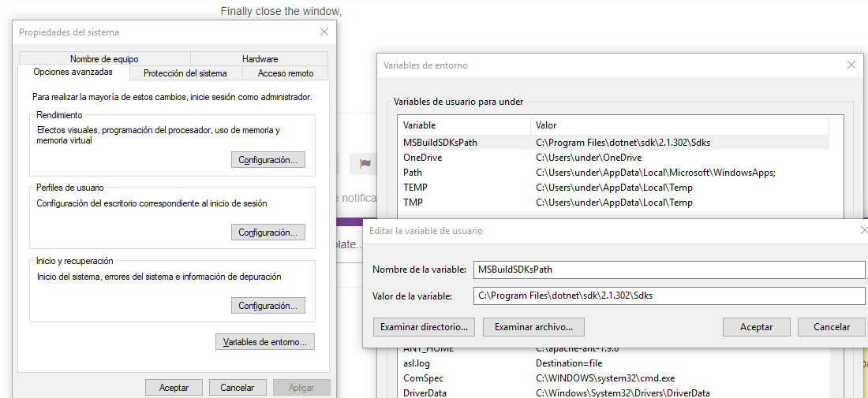This screenshot has width=868, height=398.
Task: Switch to the Hardware tab
Action: (x=260, y=59)
